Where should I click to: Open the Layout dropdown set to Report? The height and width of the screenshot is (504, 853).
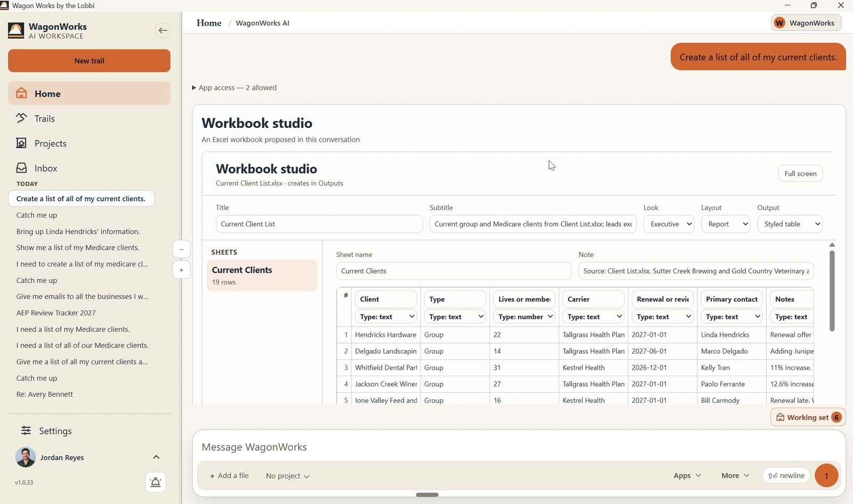[x=726, y=224]
